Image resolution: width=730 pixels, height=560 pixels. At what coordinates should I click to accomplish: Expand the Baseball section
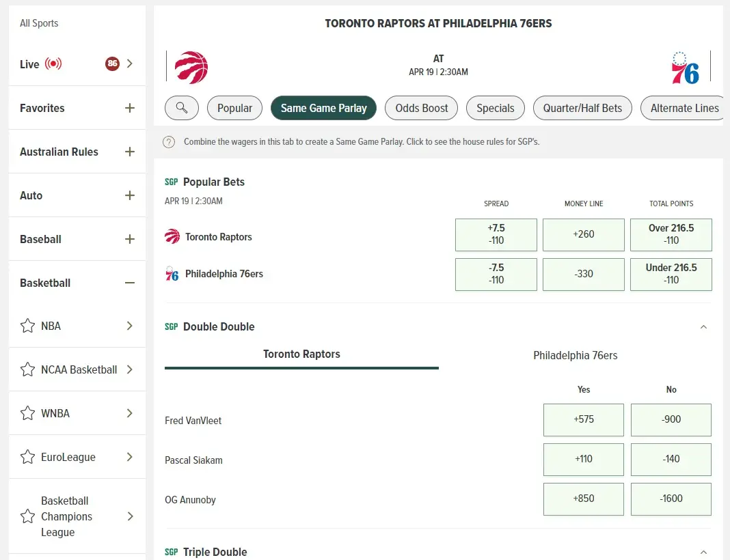[x=130, y=239]
